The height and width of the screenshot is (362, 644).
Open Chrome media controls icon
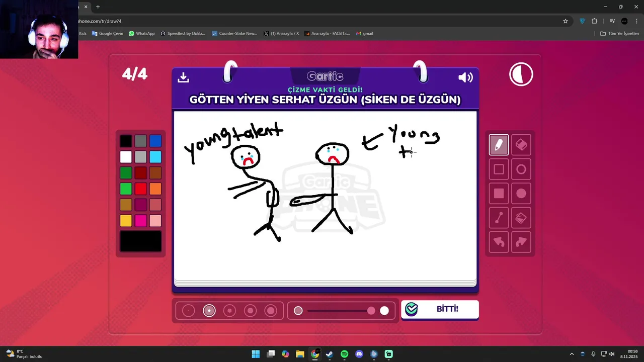point(612,21)
